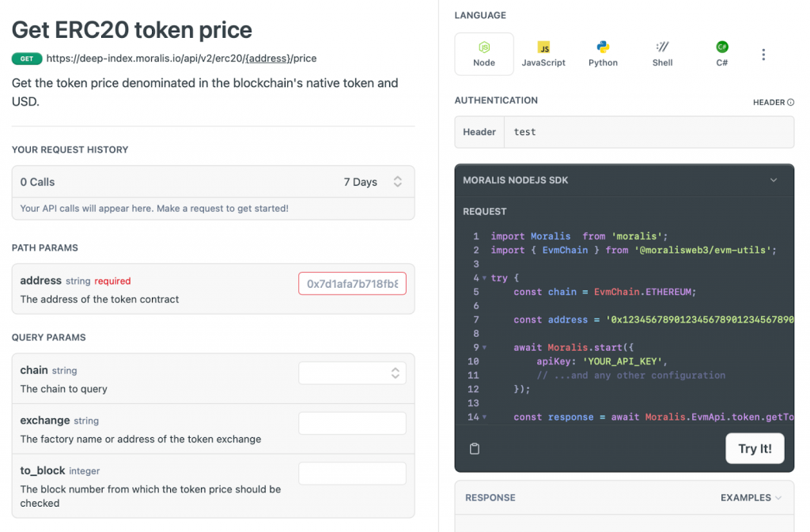The image size is (810, 532).
Task: Click the '0 Calls' history text
Action: 37,182
